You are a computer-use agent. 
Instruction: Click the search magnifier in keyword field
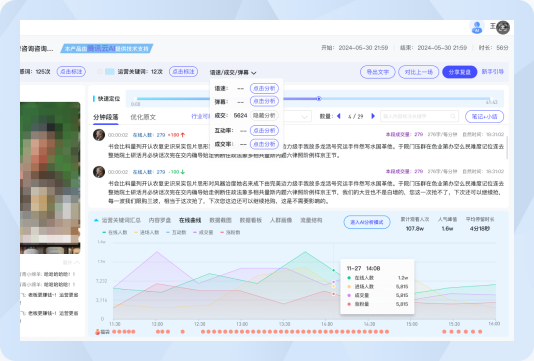point(453,116)
